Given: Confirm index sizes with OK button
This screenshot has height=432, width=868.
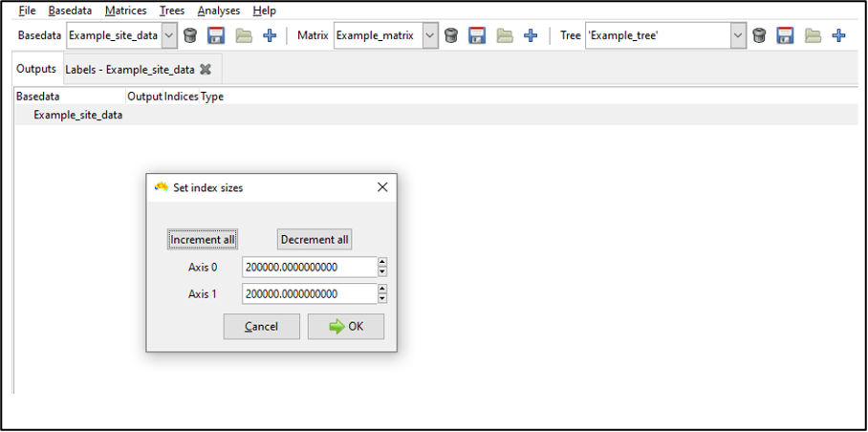Looking at the screenshot, I should 346,326.
